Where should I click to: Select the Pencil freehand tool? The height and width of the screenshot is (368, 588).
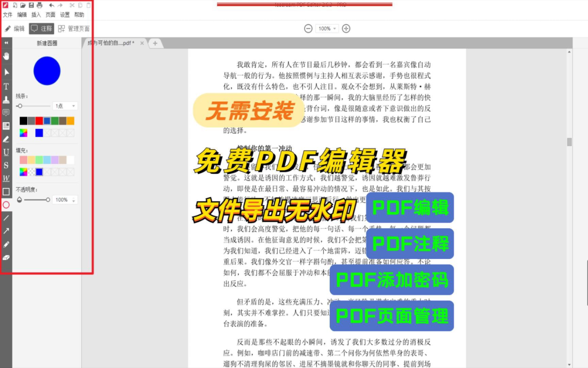[6, 244]
